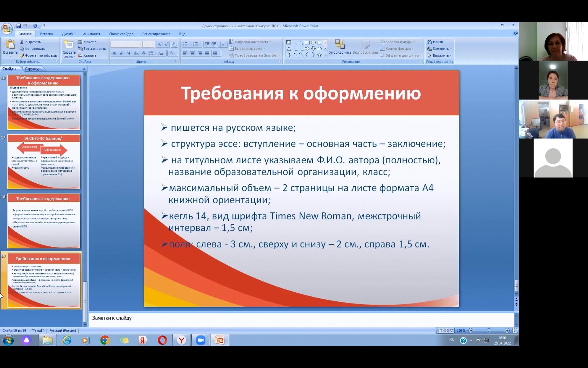Select slide 17 ЭССЕ thumbnail
The width and height of the screenshot is (588, 368).
[44, 162]
